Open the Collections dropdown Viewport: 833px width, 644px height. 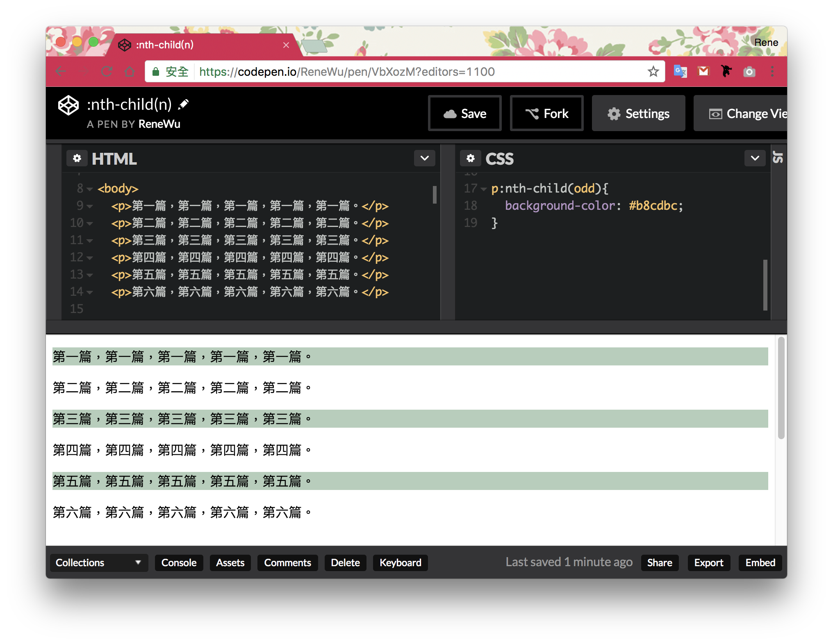[x=98, y=562]
